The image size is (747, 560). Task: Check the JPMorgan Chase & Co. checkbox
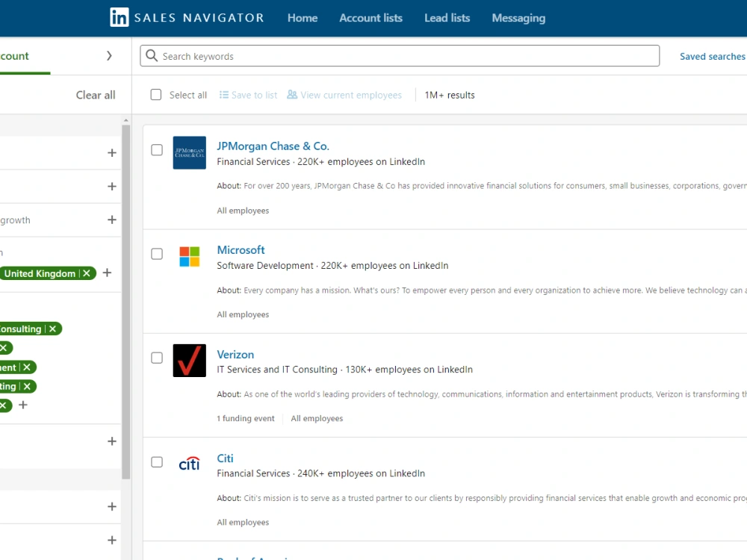tap(157, 150)
